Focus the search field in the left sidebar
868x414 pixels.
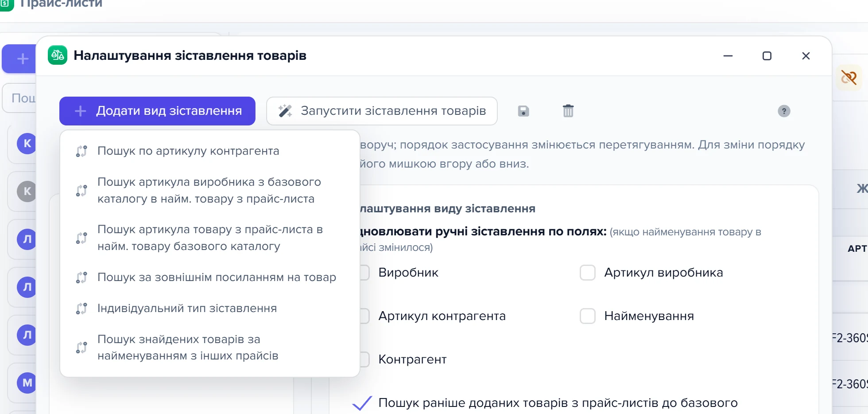[19, 98]
